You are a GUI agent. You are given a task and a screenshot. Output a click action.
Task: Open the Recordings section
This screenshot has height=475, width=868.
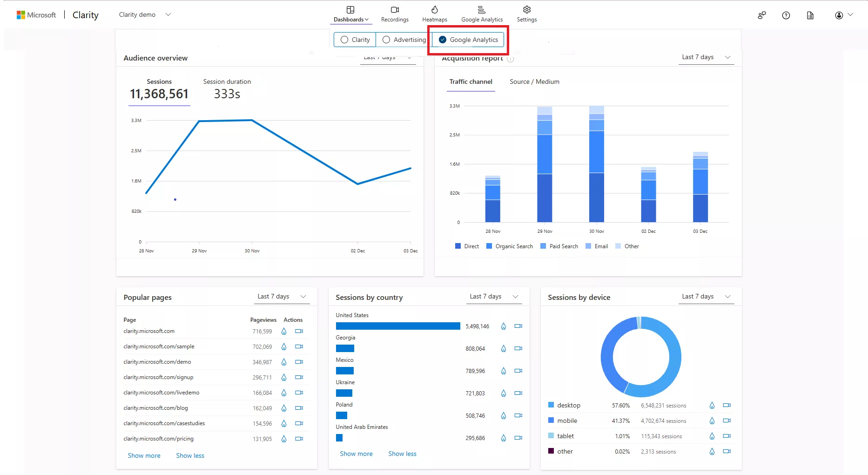click(395, 14)
